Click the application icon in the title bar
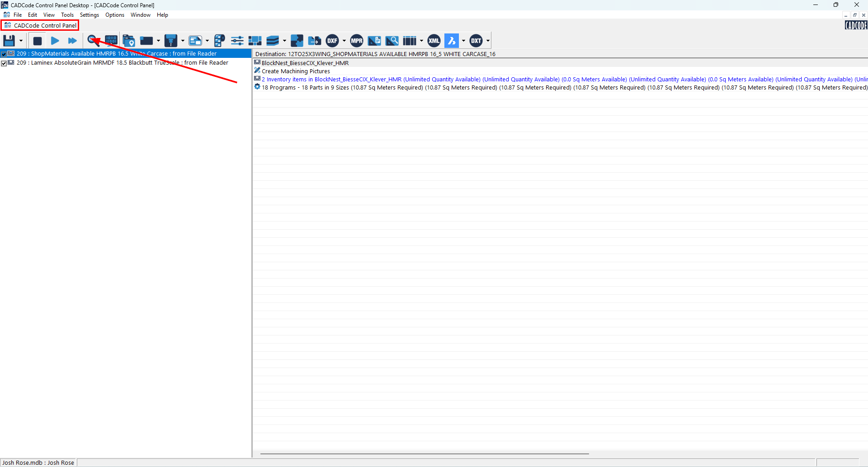The image size is (868, 467). (x=5, y=5)
